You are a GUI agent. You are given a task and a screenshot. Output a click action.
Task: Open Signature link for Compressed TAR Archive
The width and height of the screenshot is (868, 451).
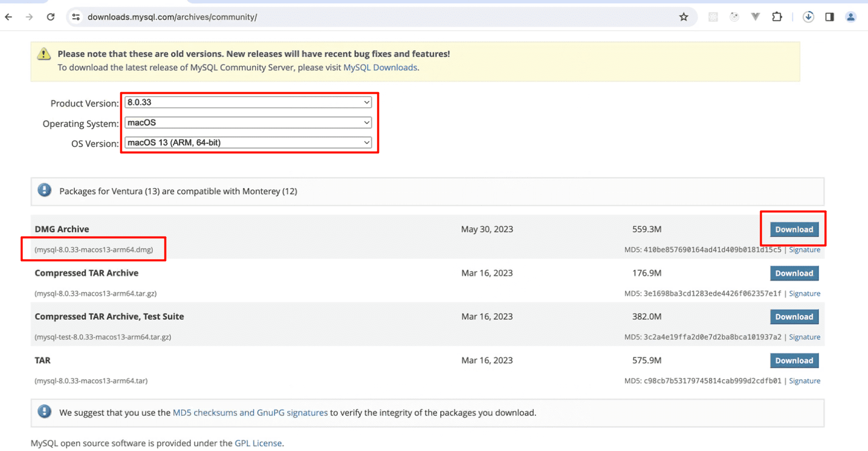coord(804,293)
